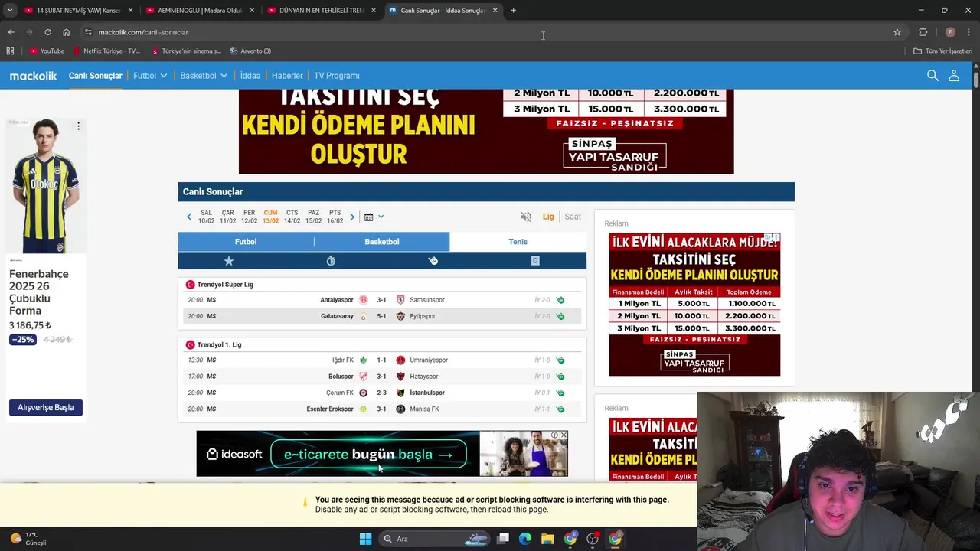Viewport: 980px width, 551px height.
Task: Open the YouTube bookmark
Action: tap(47, 51)
